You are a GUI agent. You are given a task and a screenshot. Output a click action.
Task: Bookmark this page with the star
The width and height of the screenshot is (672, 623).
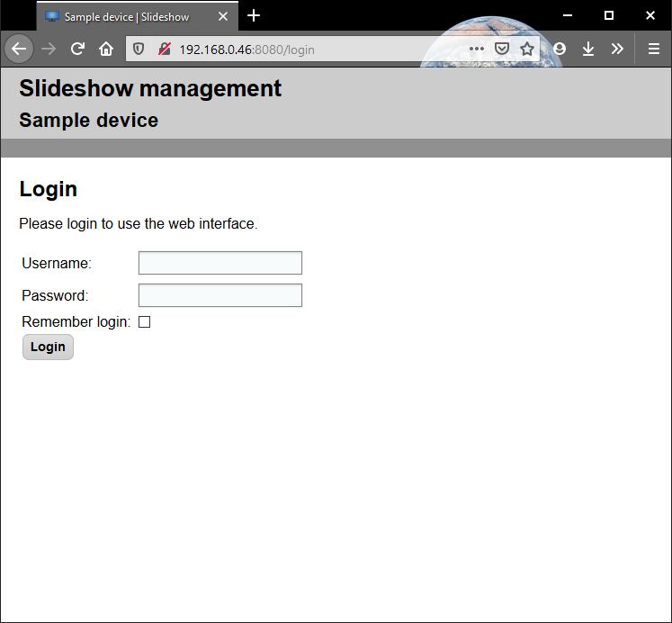click(527, 50)
